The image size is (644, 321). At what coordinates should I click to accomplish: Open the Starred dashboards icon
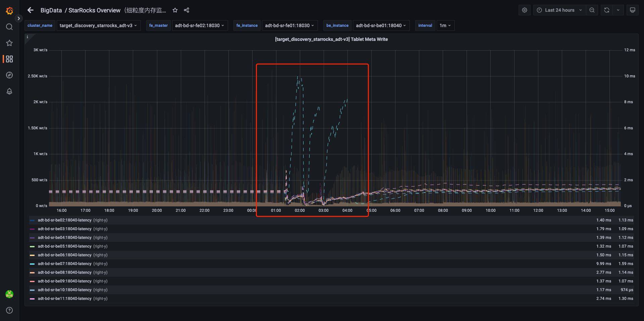click(9, 43)
